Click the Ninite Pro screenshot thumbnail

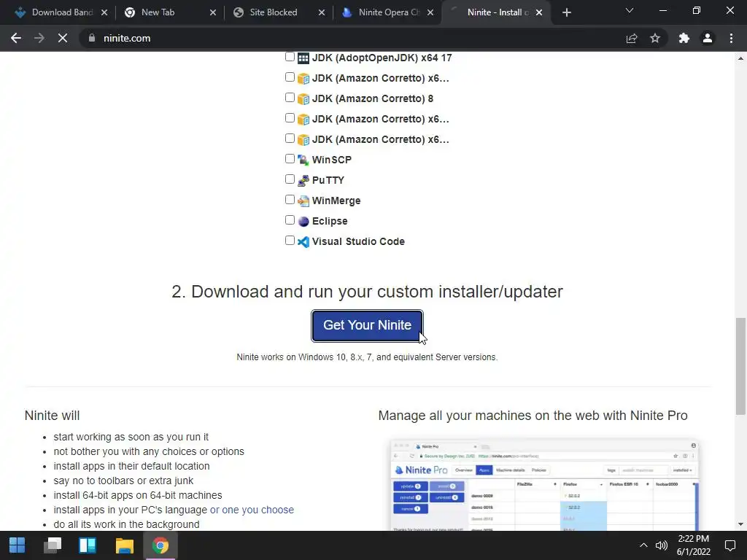tap(544, 485)
